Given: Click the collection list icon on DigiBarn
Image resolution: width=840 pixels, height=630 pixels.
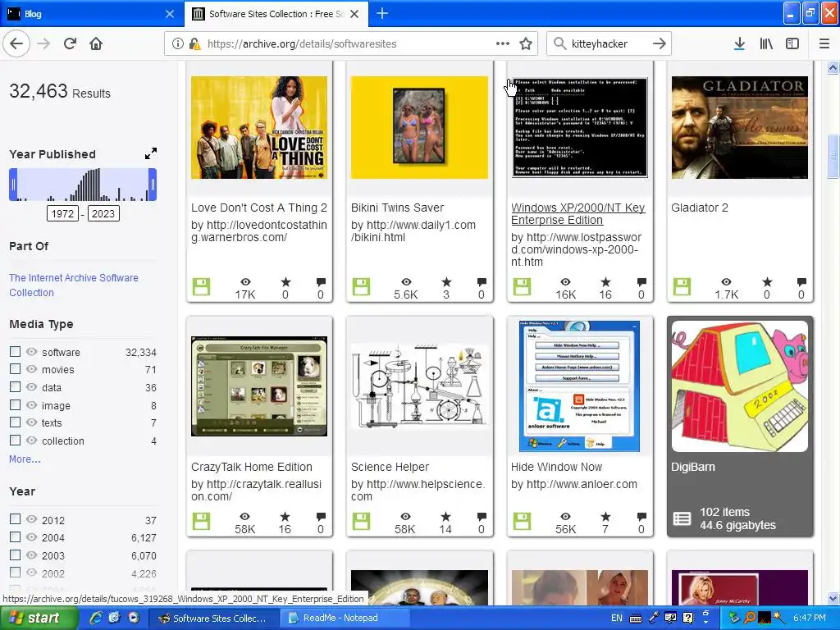Looking at the screenshot, I should 682,518.
